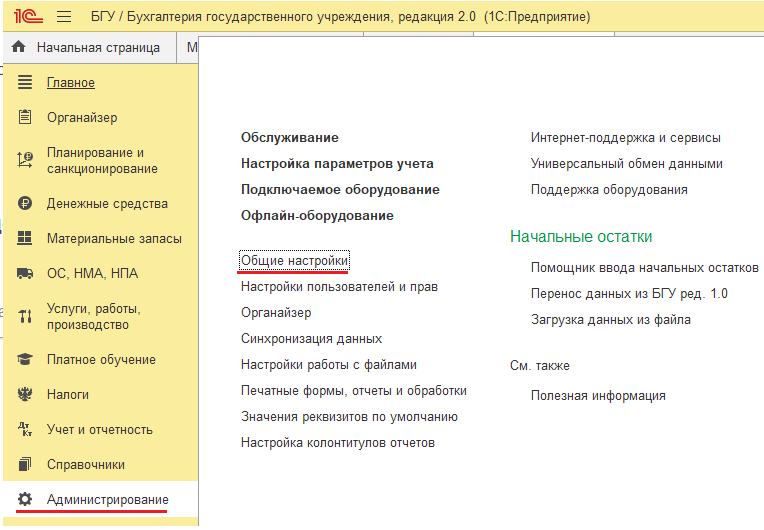Click the Материальные запасы grid icon

25,238
